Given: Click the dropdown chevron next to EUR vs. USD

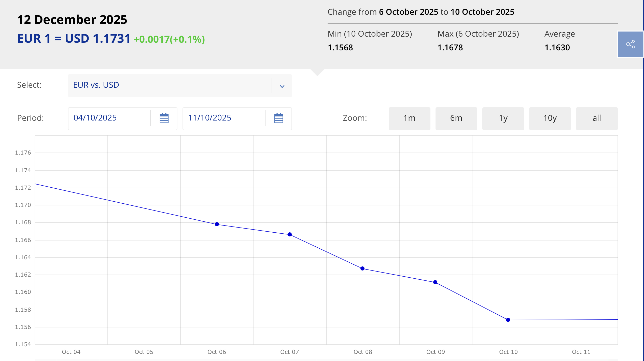Looking at the screenshot, I should click(282, 87).
